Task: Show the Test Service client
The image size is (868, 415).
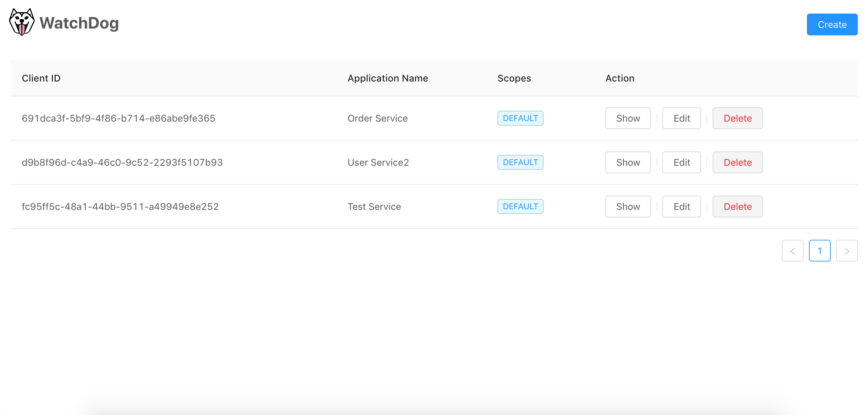Action: (628, 206)
